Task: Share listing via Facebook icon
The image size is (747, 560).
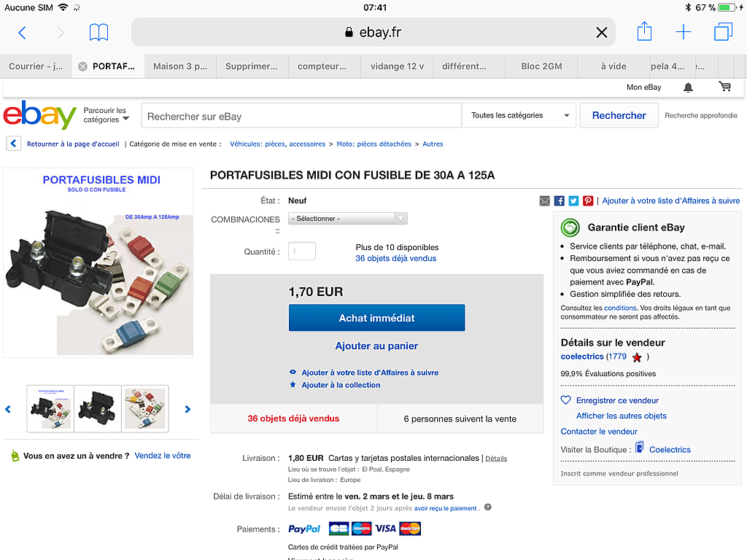Action: (x=560, y=201)
